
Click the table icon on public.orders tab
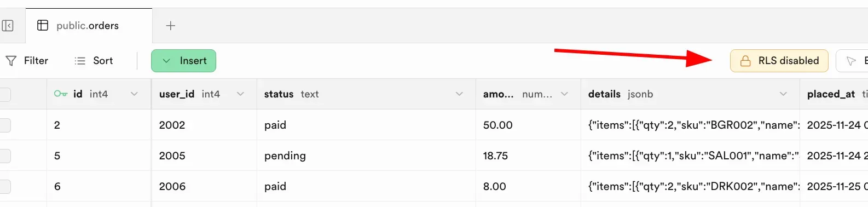point(43,25)
